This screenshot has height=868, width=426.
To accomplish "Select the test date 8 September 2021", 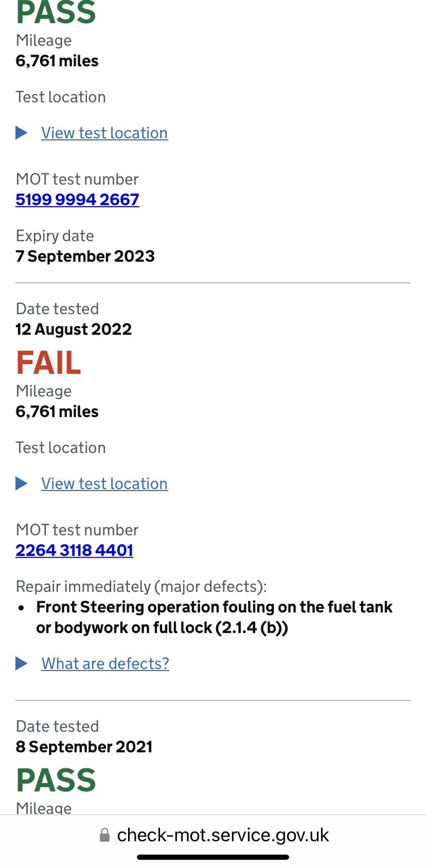I will [x=84, y=747].
